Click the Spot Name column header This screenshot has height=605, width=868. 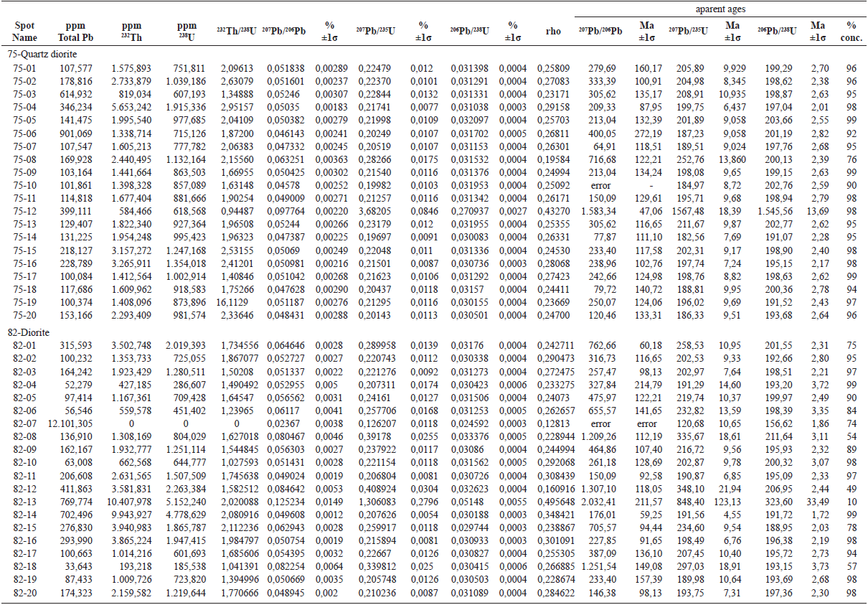point(24,31)
